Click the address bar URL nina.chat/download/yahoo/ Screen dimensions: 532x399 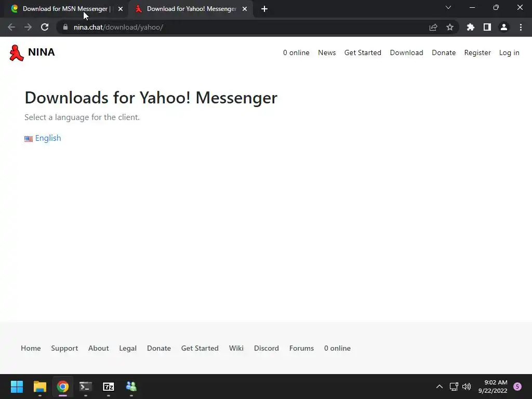(118, 27)
